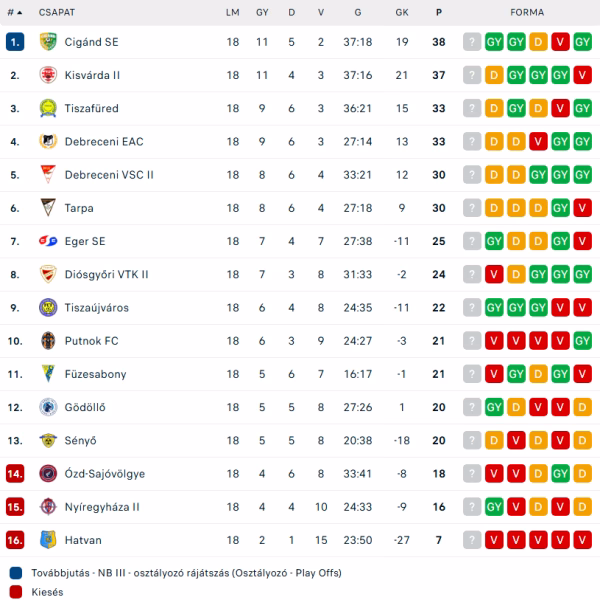Click the Nyíregyháza II team logo
Screen dimensions: 600x600
[47, 506]
